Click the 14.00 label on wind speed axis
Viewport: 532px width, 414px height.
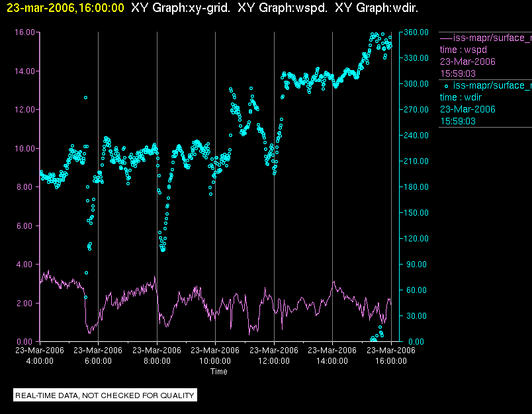point(24,71)
